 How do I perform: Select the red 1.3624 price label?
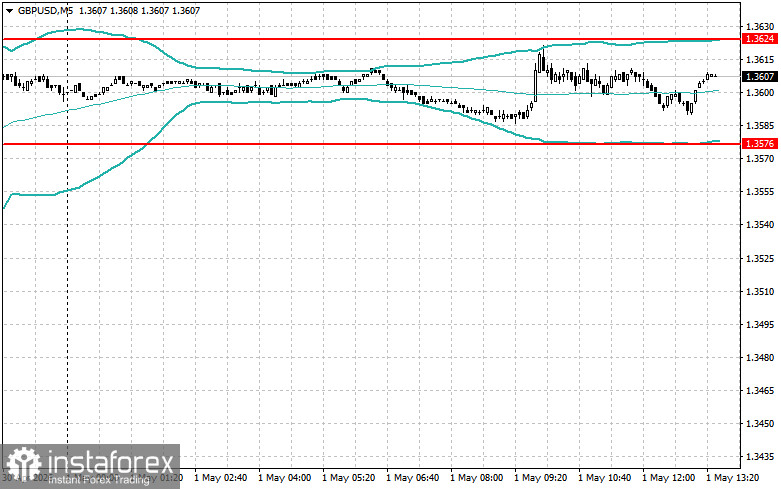coord(760,39)
